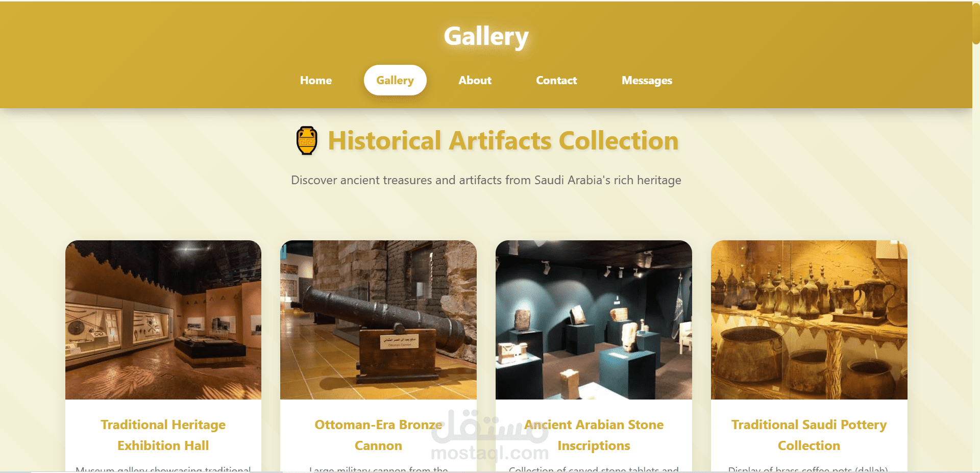Click the vertical scrollbar thumb
980x473 pixels.
[976, 23]
